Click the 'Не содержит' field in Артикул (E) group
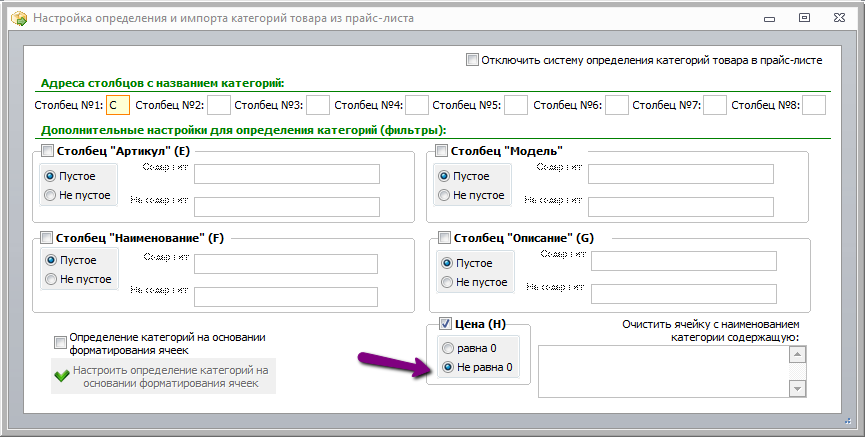Image resolution: width=865 pixels, height=437 pixels. click(x=287, y=207)
